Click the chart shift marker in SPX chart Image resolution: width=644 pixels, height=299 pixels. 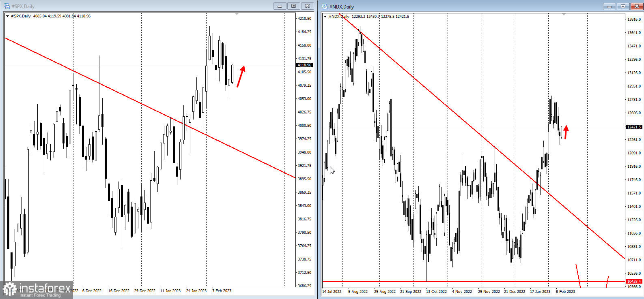pos(237,14)
